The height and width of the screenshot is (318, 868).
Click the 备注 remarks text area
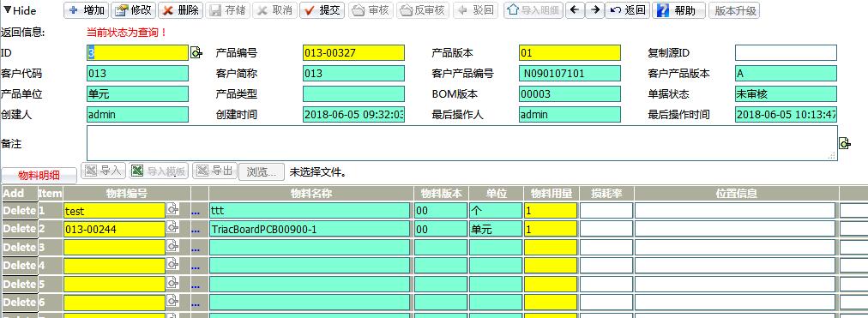click(x=461, y=143)
